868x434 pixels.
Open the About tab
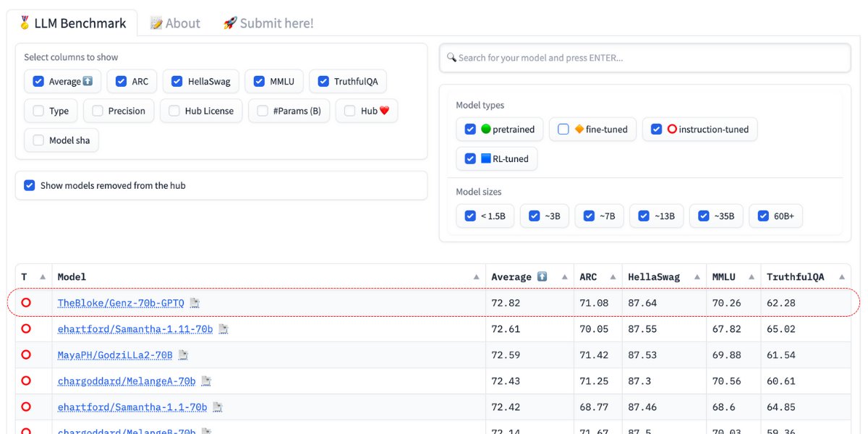click(x=175, y=23)
